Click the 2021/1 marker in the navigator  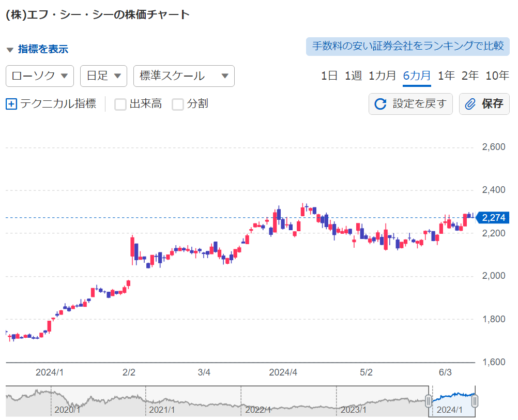[x=162, y=410]
